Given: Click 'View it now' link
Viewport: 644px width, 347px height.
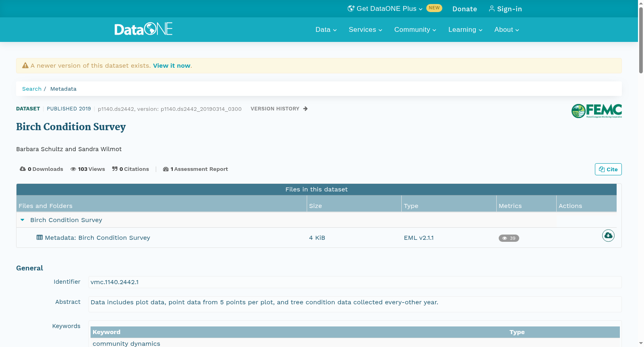Looking at the screenshot, I should tap(171, 66).
